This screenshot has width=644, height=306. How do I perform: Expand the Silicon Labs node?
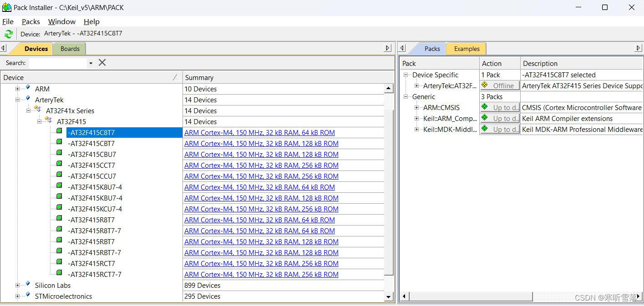click(x=18, y=286)
